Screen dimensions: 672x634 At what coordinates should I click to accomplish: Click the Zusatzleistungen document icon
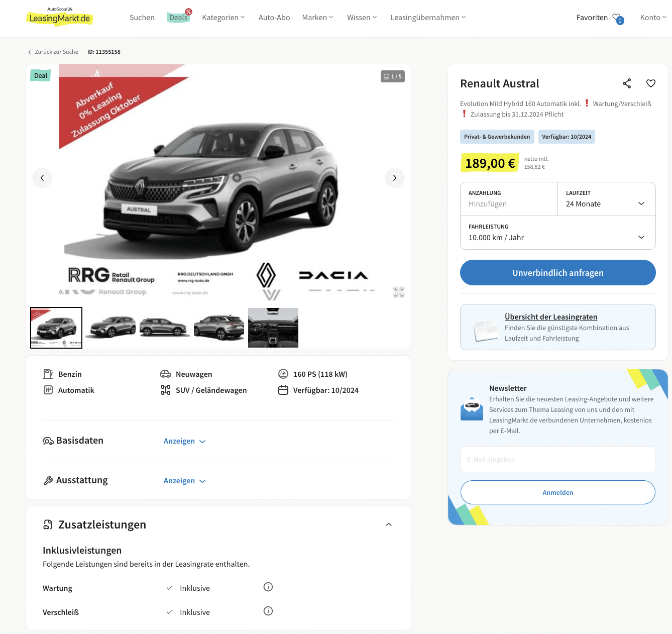coord(48,524)
